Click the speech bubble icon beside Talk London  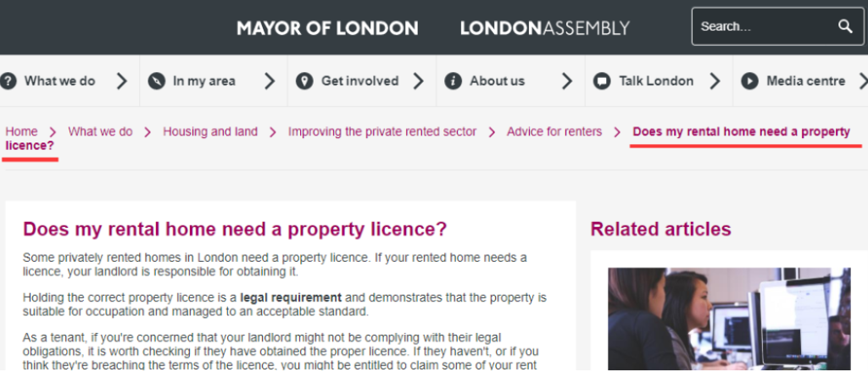pyautogui.click(x=602, y=81)
